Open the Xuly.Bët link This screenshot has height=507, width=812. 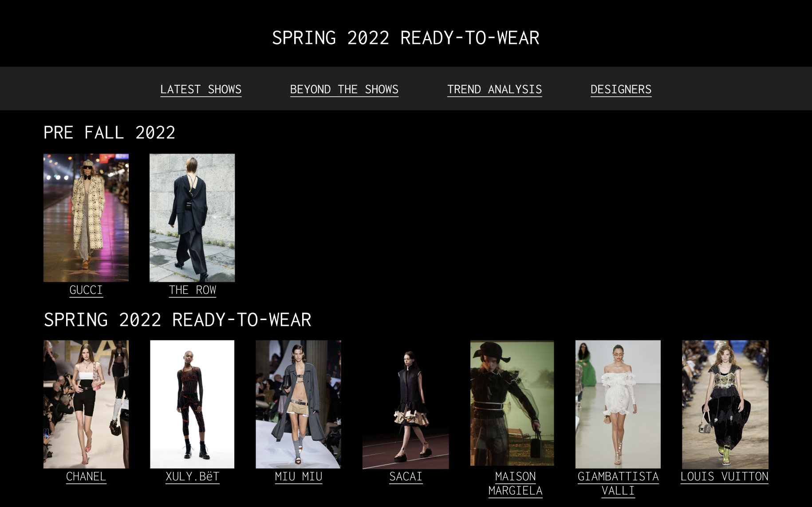pos(192,476)
